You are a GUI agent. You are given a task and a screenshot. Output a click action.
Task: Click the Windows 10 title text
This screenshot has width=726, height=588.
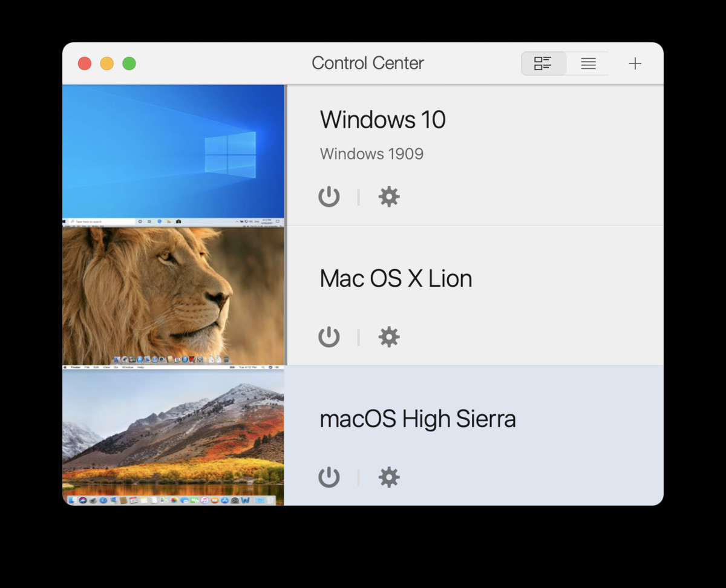coord(383,120)
